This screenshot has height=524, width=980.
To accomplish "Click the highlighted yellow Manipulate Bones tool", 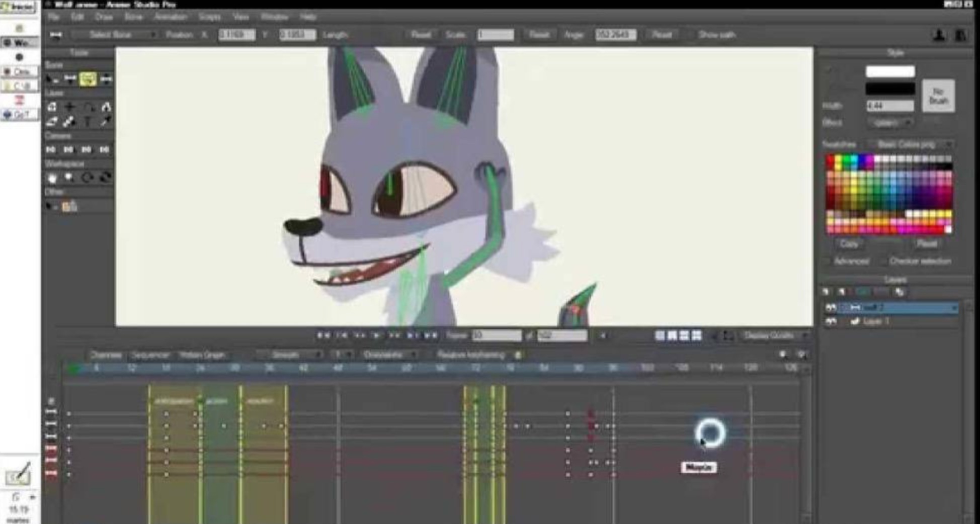I will click(88, 79).
